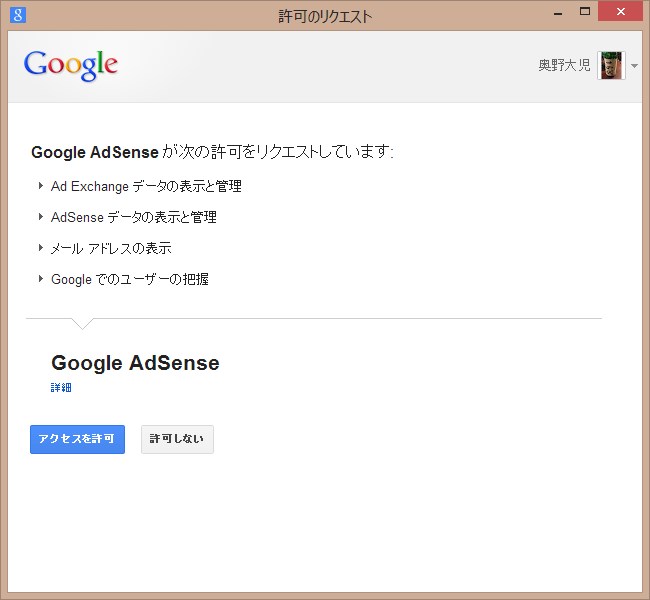Click the Google AdSense heading text
Screen dimensions: 650x600
tap(136, 363)
